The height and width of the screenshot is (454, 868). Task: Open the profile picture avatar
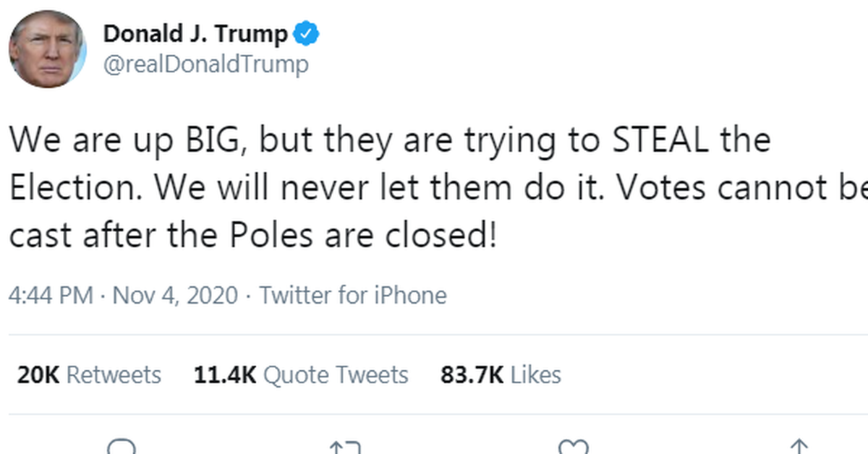[x=48, y=51]
